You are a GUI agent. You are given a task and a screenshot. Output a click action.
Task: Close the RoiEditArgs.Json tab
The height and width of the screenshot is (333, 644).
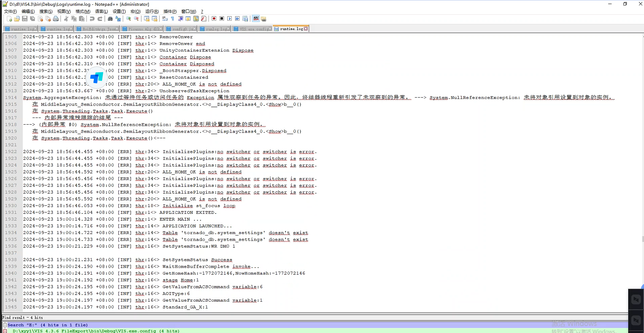pos(117,29)
